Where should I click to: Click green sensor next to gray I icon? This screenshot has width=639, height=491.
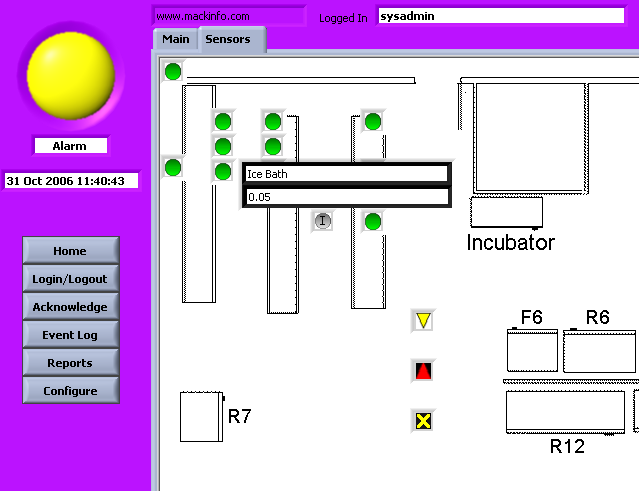tap(373, 222)
